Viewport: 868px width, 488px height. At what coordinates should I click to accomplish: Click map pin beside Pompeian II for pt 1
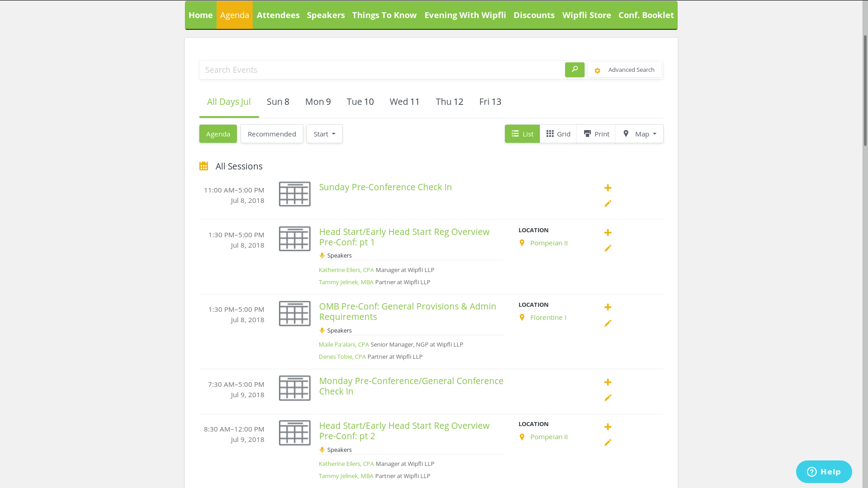(522, 243)
